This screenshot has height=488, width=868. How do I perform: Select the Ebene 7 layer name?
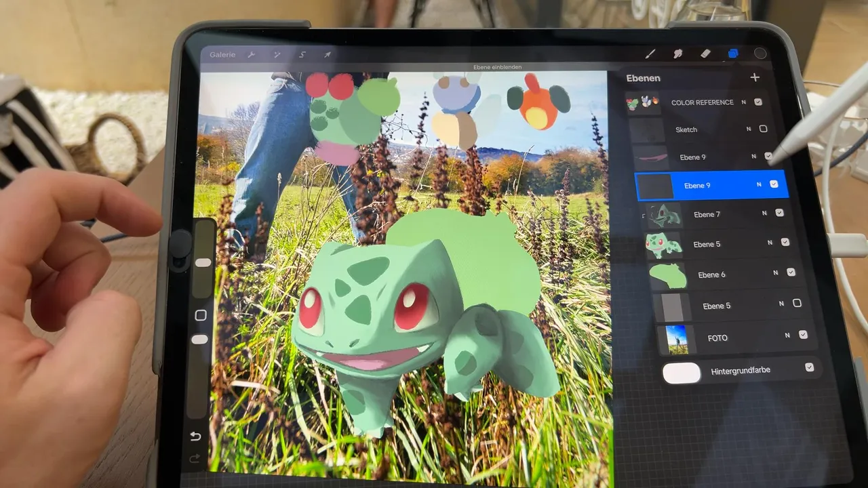707,214
